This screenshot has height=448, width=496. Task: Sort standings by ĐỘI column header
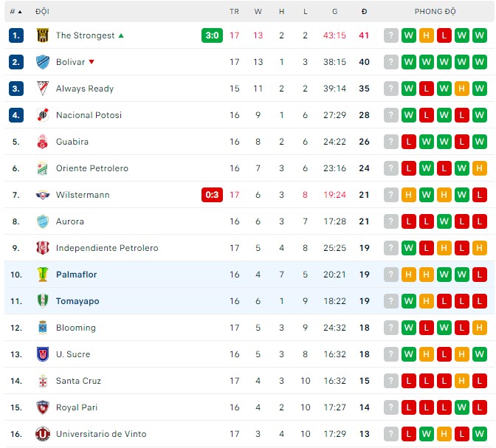[42, 12]
